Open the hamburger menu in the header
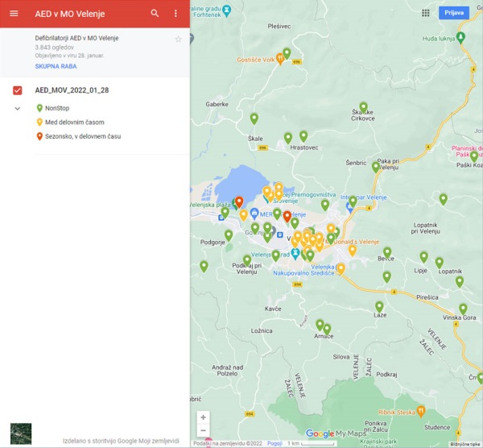 14,14
